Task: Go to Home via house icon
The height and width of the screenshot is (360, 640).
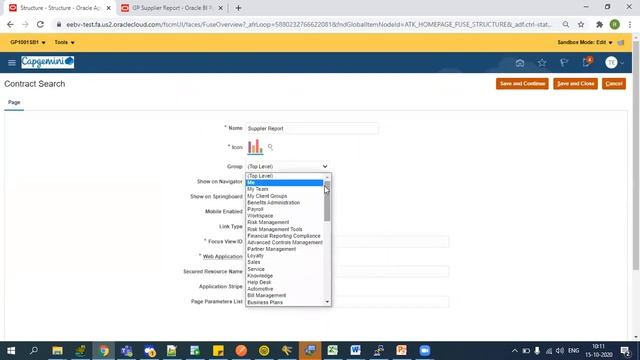Action: pyautogui.click(x=520, y=63)
